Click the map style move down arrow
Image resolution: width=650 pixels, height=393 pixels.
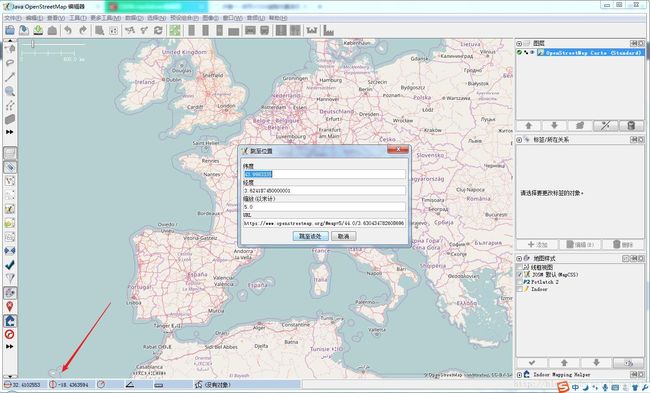click(597, 363)
